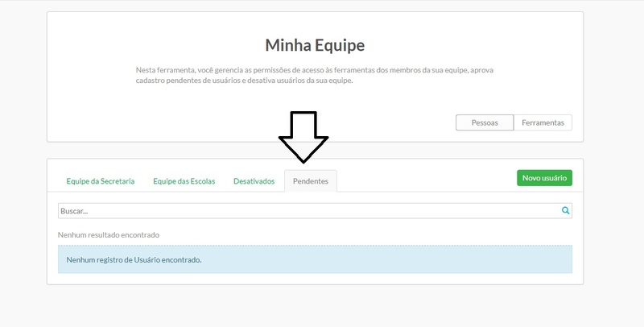Click the gray page background below the panels

tap(322, 306)
